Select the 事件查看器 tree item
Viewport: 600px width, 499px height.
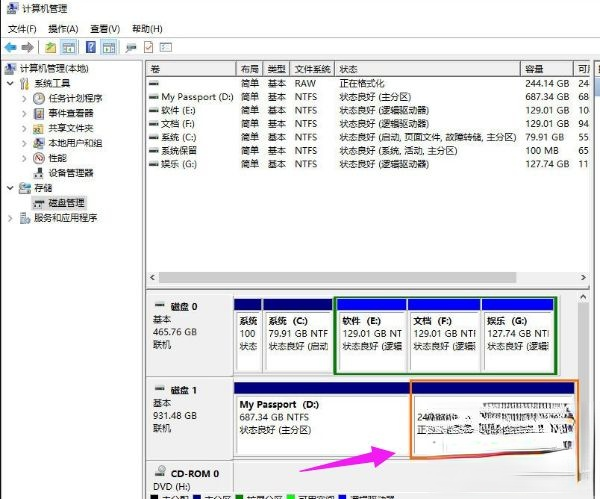(x=64, y=113)
